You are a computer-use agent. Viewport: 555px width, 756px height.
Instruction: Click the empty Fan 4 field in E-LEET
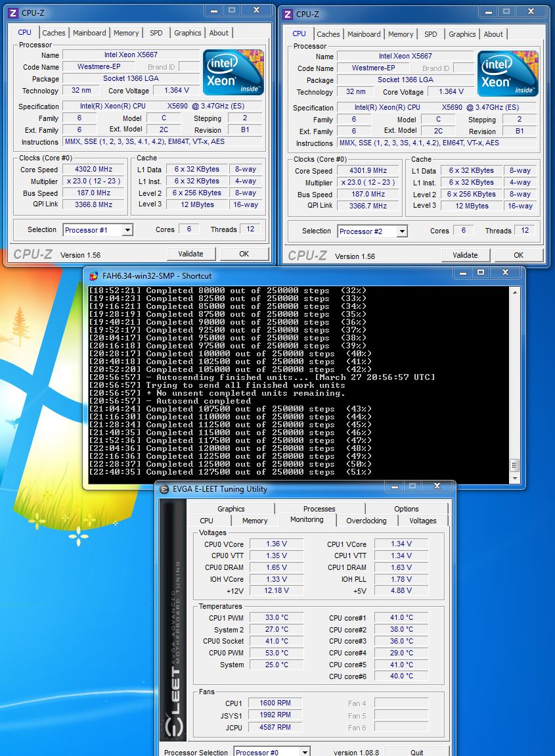(x=401, y=703)
